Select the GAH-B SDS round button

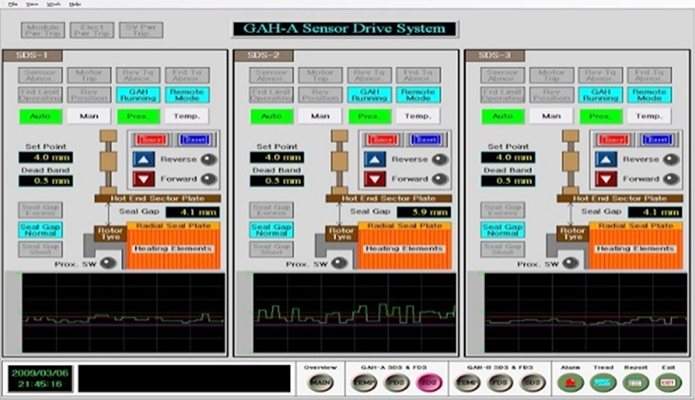coord(533,381)
